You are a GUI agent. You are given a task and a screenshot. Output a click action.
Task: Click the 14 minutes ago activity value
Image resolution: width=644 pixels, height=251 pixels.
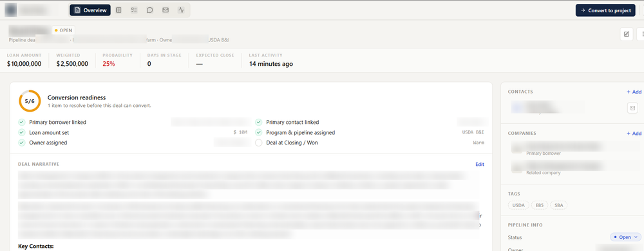pos(271,64)
